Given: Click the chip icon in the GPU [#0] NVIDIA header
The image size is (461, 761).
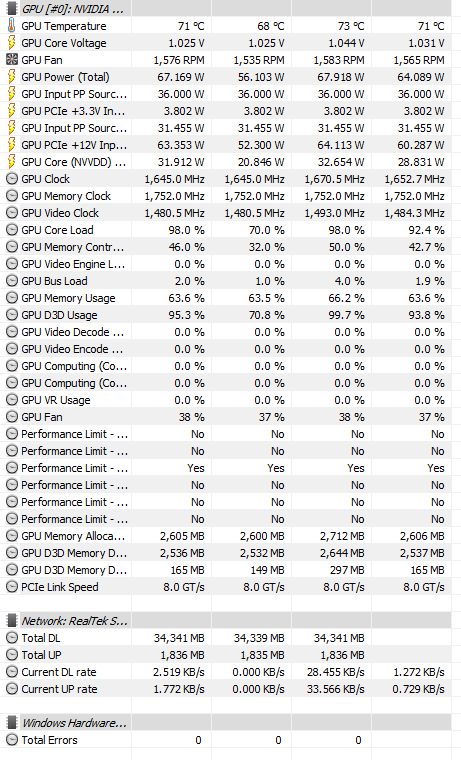Looking at the screenshot, I should 12,9.
